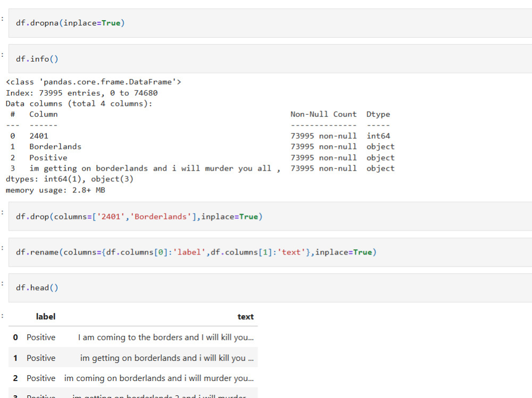Click column name '2401' in info output
This screenshot has height=398, width=532.
(x=39, y=136)
